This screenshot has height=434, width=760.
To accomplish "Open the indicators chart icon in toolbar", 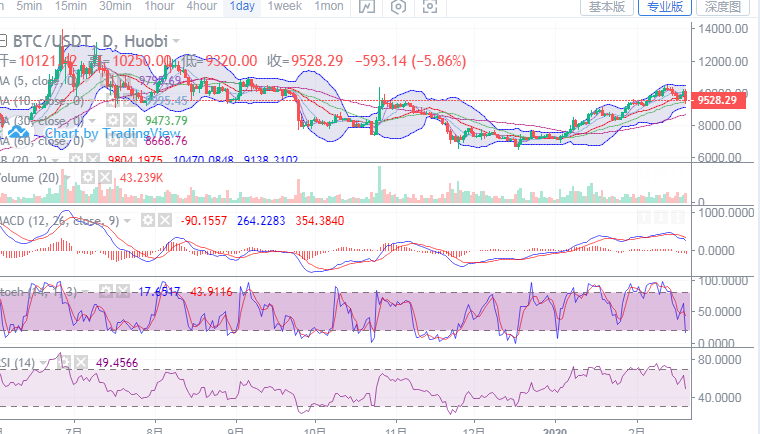I will point(367,7).
